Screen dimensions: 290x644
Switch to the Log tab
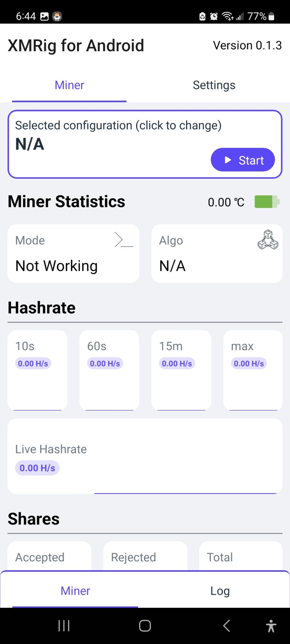tap(220, 591)
